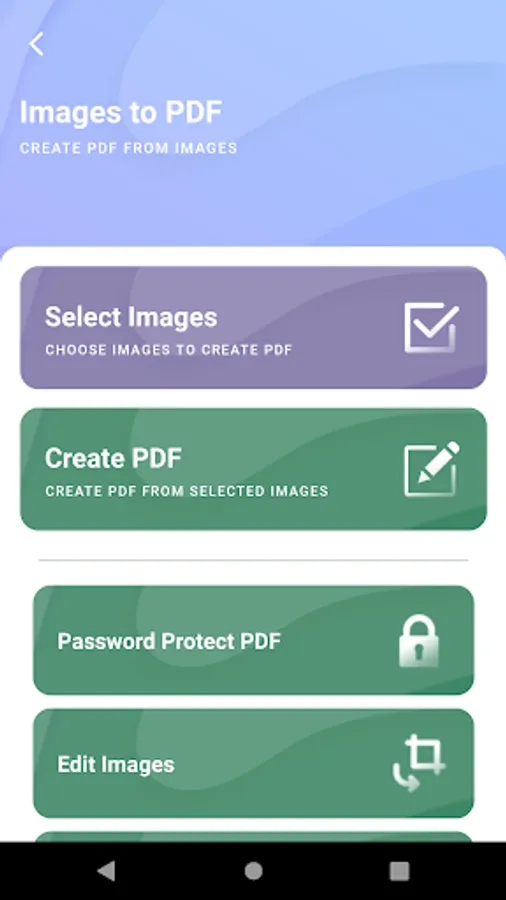Click the Create PDF title text

(x=114, y=458)
